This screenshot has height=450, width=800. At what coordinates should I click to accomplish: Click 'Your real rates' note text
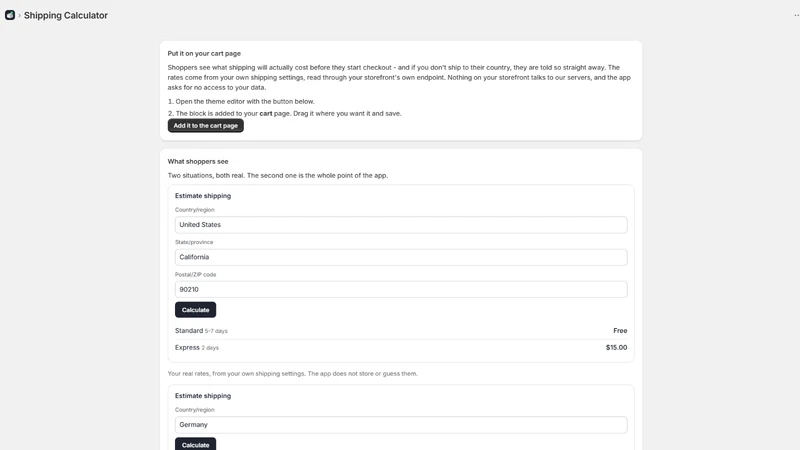click(292, 373)
